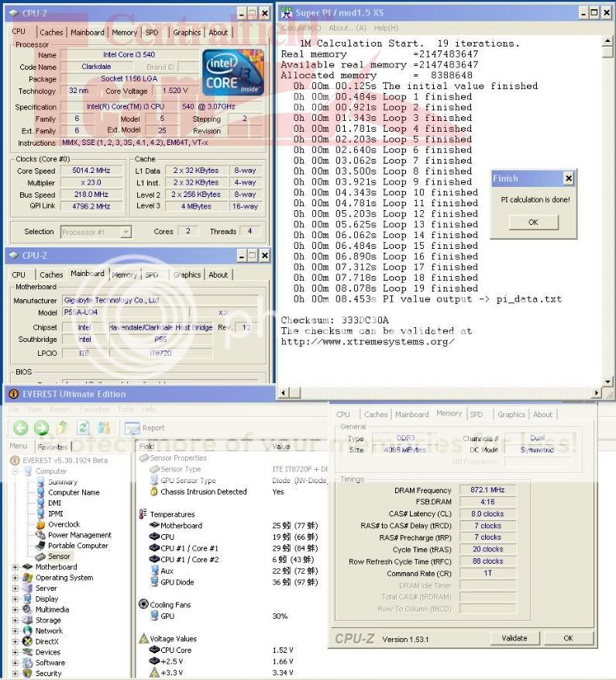Click the Software node icon
Image resolution: width=616 pixels, height=680 pixels.
click(x=28, y=663)
